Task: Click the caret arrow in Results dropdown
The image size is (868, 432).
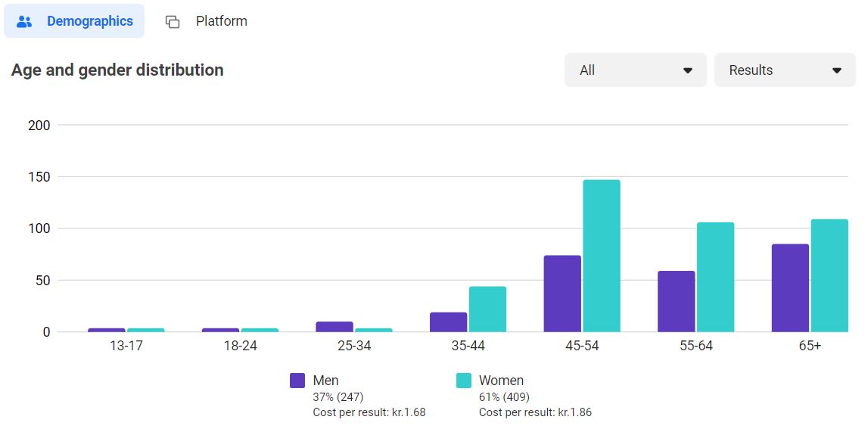Action: click(x=837, y=70)
